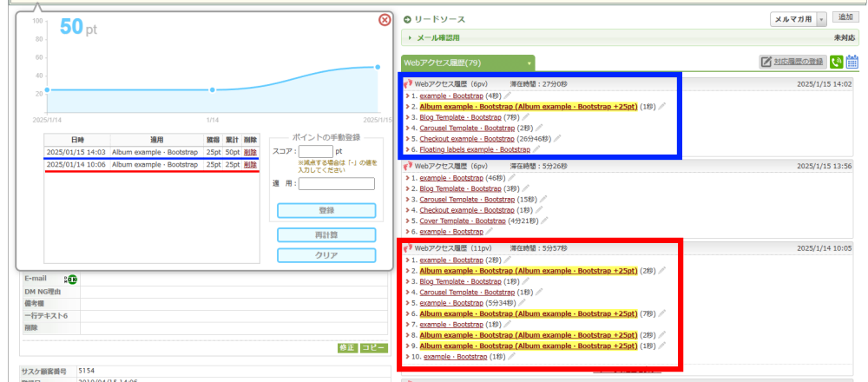Open the blue calendar icon
Viewport: 868px width, 382px height.
[852, 62]
